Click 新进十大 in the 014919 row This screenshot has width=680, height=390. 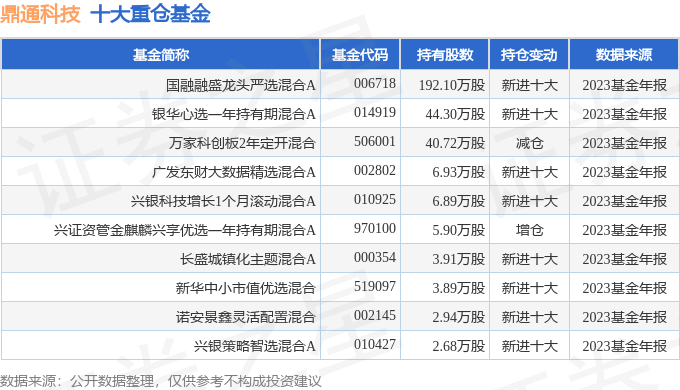point(530,114)
